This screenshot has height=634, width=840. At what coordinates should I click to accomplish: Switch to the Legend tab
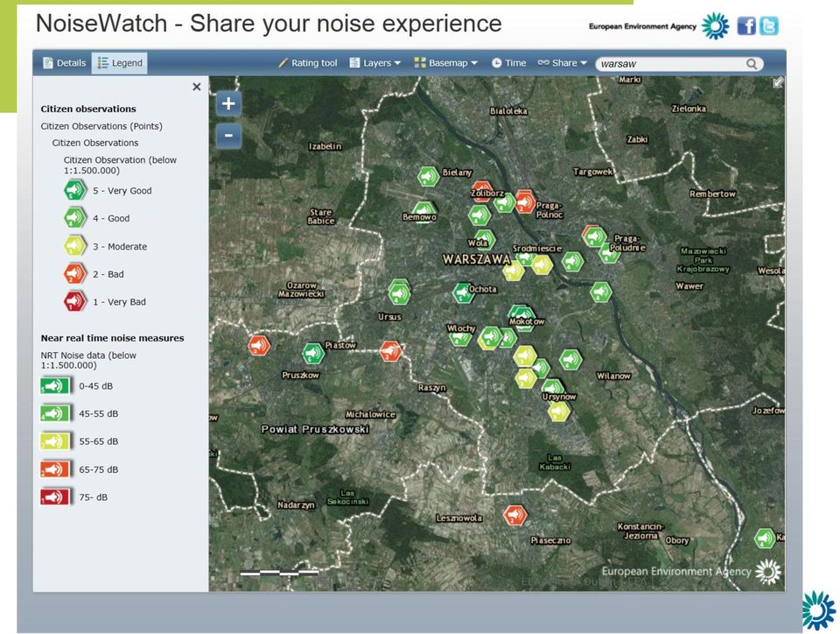click(x=120, y=63)
